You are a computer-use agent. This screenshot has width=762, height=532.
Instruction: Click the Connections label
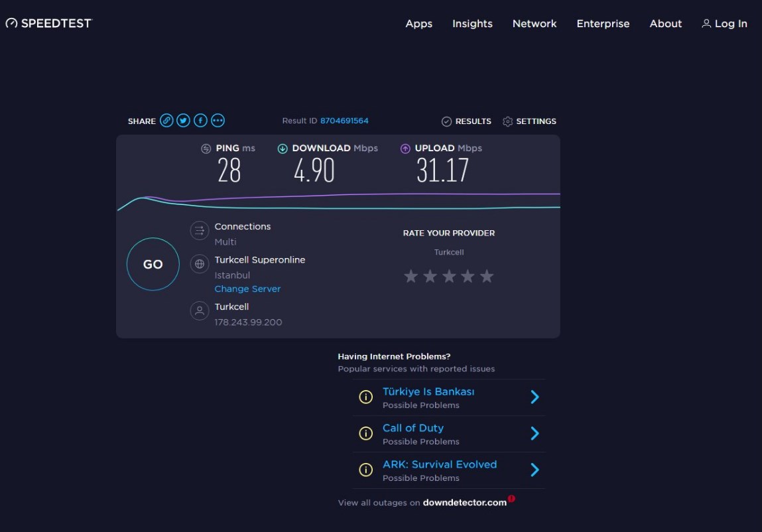pos(243,226)
